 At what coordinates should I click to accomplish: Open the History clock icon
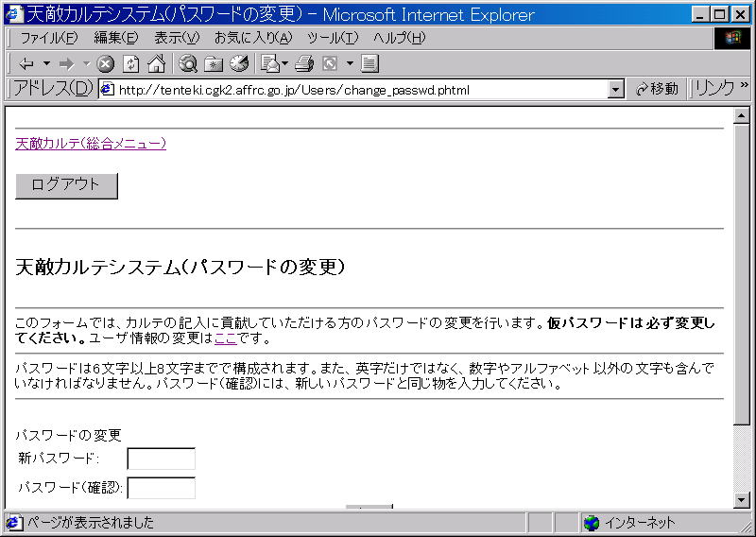tap(238, 64)
